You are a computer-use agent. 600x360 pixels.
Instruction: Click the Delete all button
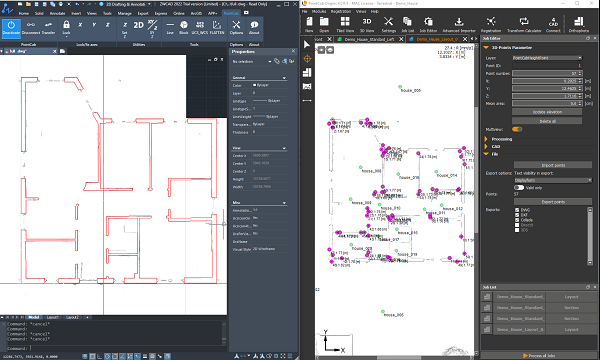click(x=547, y=121)
